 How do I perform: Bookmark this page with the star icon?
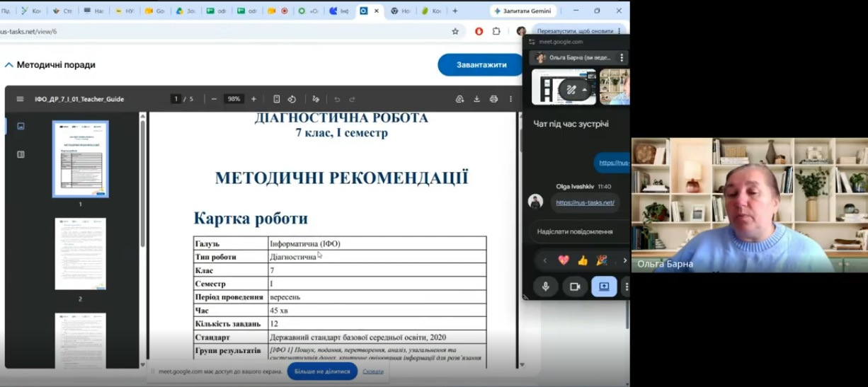(x=455, y=31)
